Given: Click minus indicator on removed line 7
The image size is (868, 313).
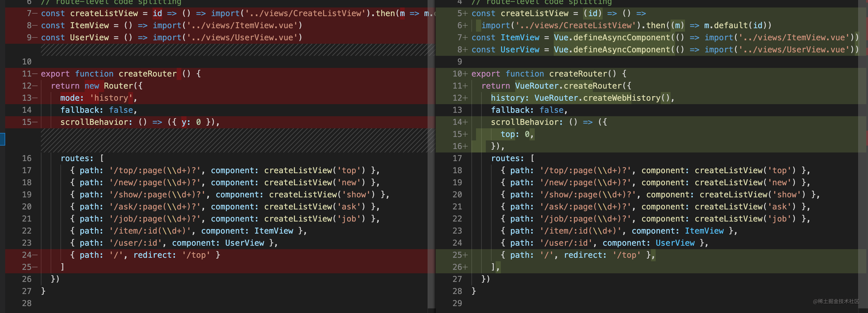Looking at the screenshot, I should click(x=35, y=14).
